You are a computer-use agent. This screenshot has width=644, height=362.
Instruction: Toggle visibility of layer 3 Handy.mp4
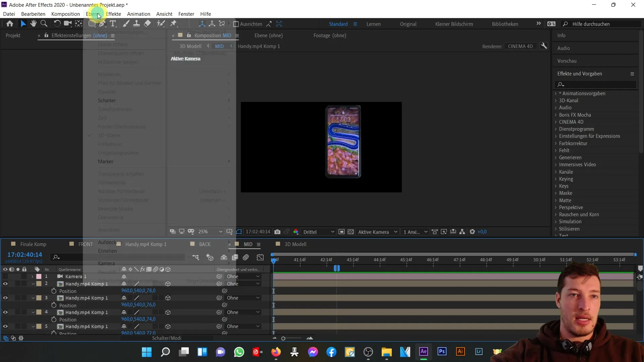click(5, 297)
